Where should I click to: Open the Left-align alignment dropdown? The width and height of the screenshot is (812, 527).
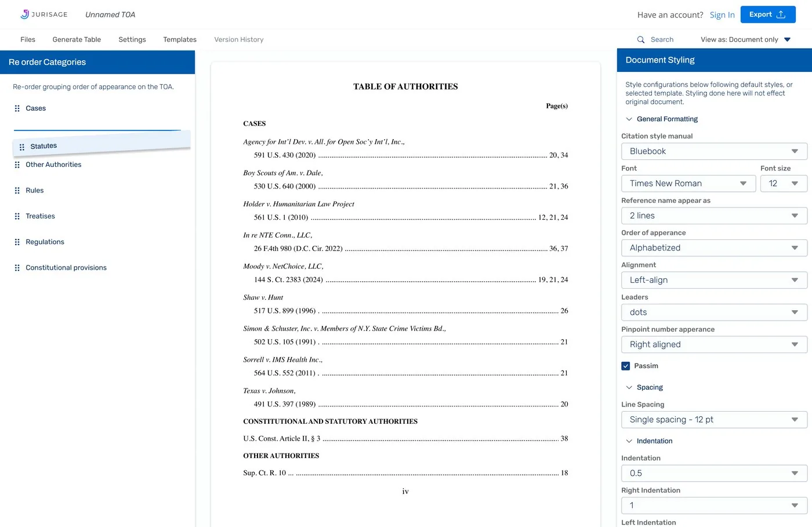(x=714, y=280)
